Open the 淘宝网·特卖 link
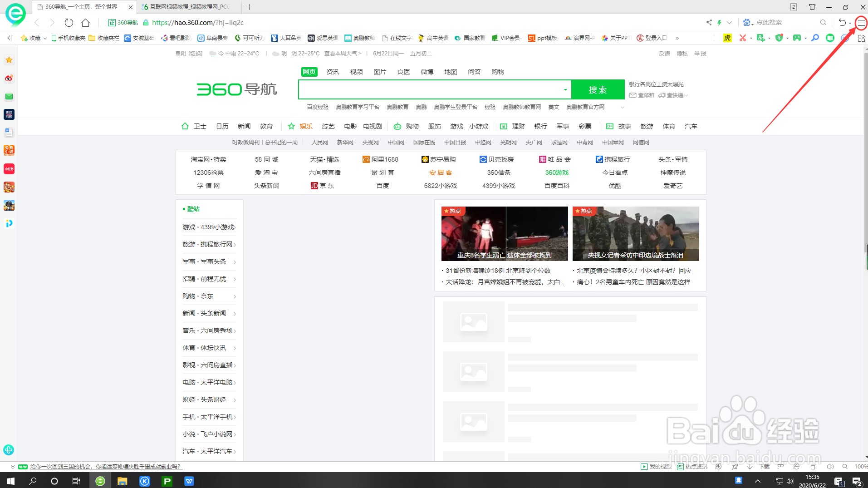The height and width of the screenshot is (488, 868). tap(208, 159)
